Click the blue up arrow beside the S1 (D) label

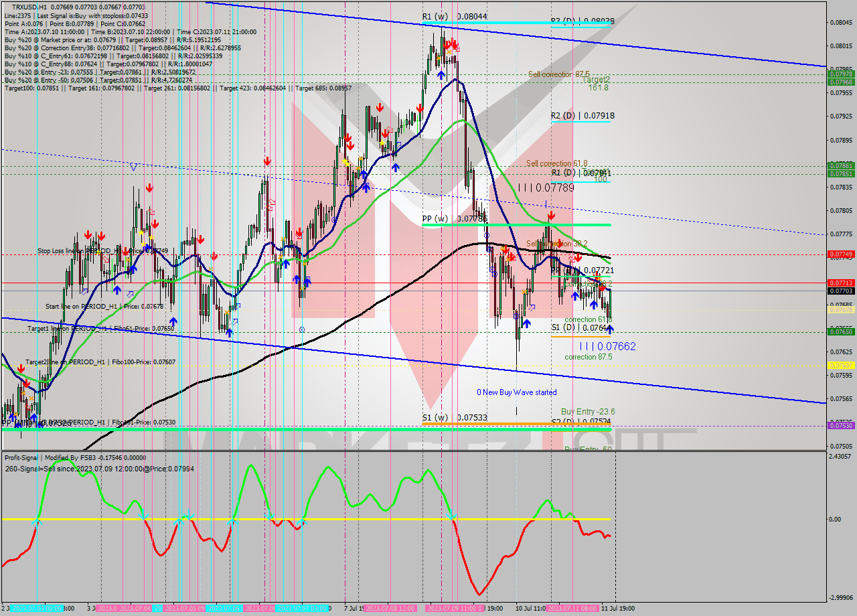click(x=609, y=329)
